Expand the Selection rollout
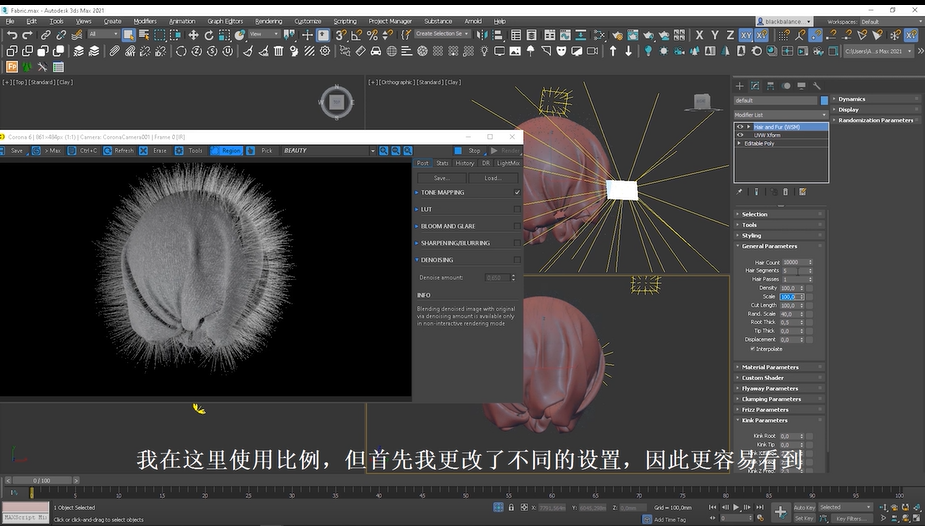This screenshot has width=925, height=526. (x=779, y=214)
